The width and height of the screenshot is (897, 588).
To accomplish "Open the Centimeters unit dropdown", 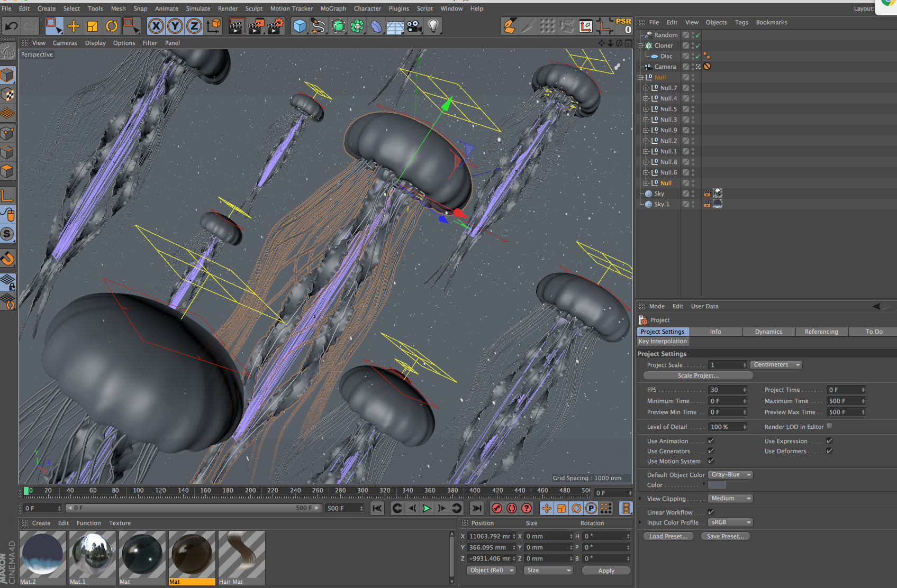I will coord(776,365).
